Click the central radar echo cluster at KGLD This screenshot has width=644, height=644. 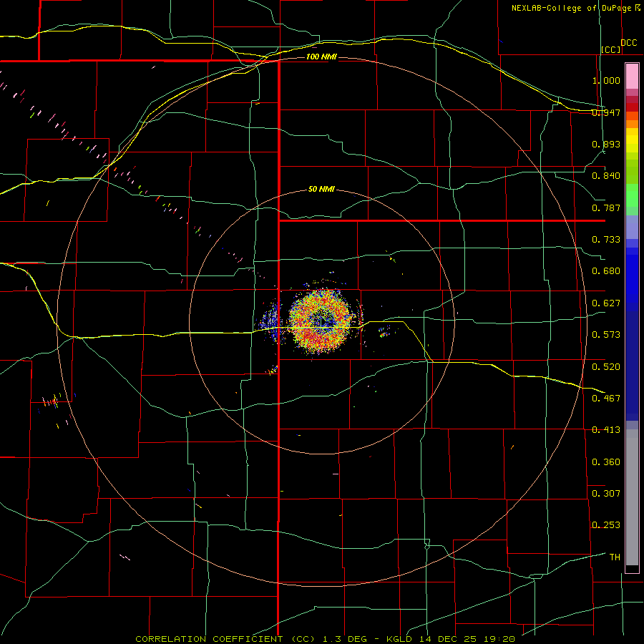[x=321, y=321]
